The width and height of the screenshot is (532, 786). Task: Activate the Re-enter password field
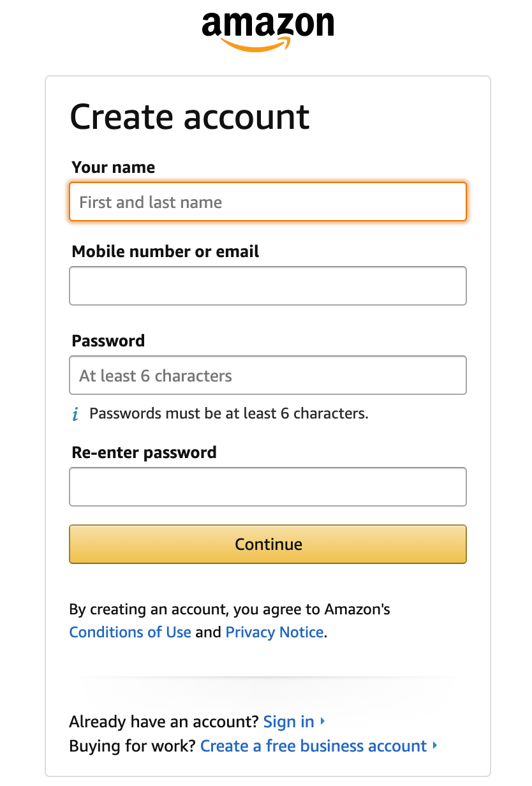click(268, 487)
